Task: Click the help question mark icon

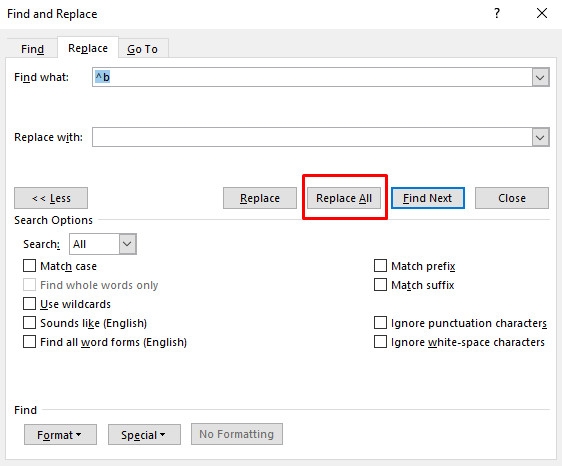Action: pos(497,14)
